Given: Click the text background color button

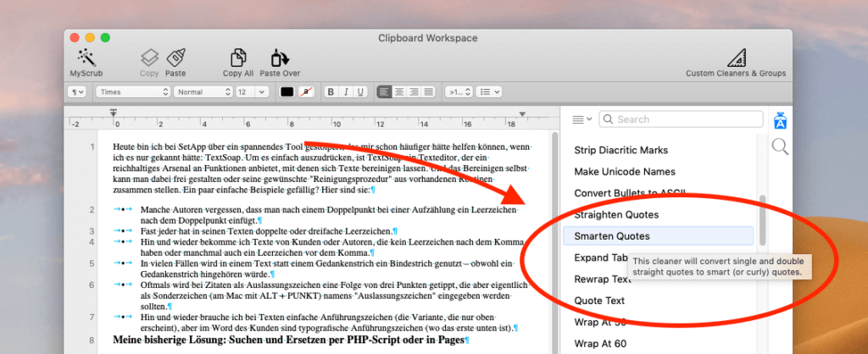Looking at the screenshot, I should point(306,91).
